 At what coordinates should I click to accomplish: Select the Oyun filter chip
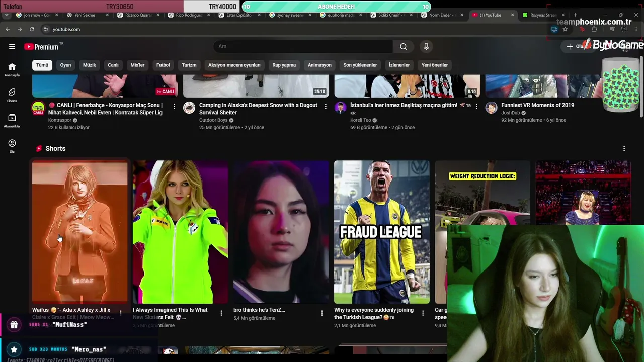point(65,65)
